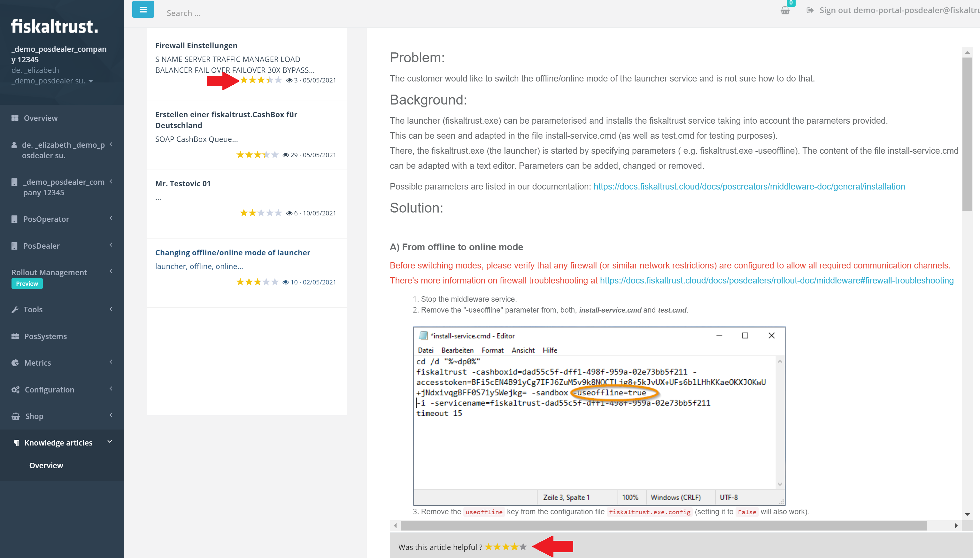The image size is (980, 558).
Task: Open the Firewall Einstellungen article
Action: tap(196, 46)
